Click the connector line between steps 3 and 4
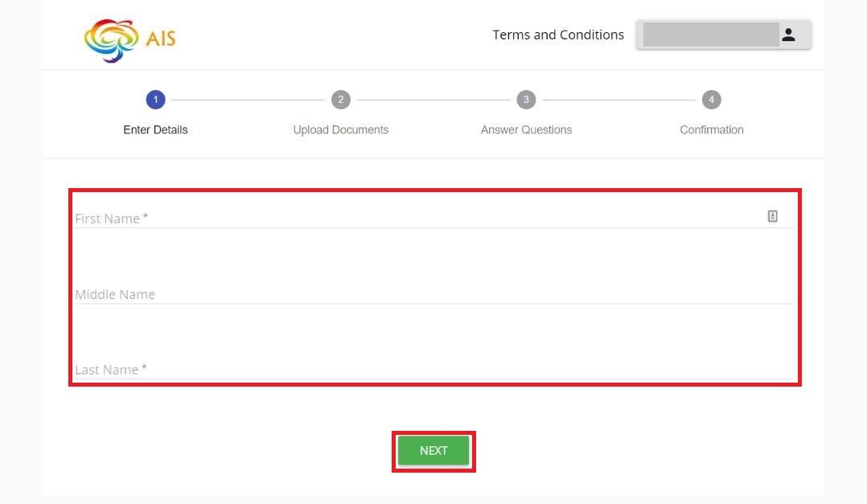 pos(618,100)
